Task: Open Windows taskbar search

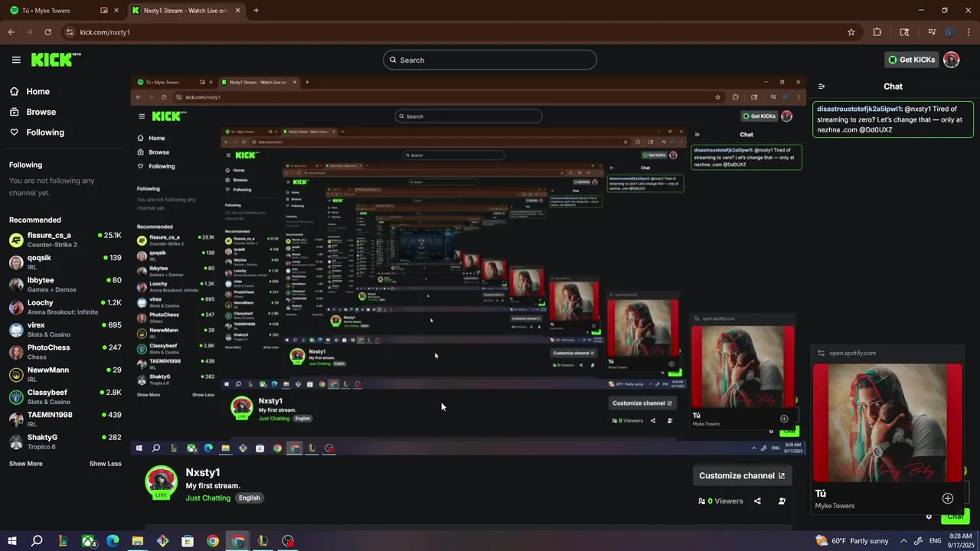Action: point(37,541)
